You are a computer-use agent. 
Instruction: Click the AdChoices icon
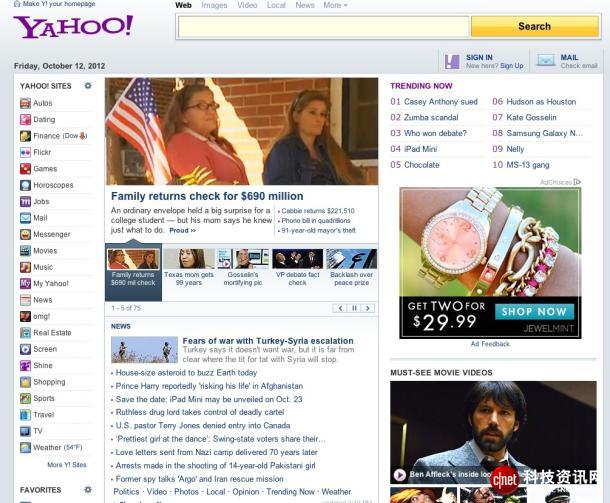577,182
